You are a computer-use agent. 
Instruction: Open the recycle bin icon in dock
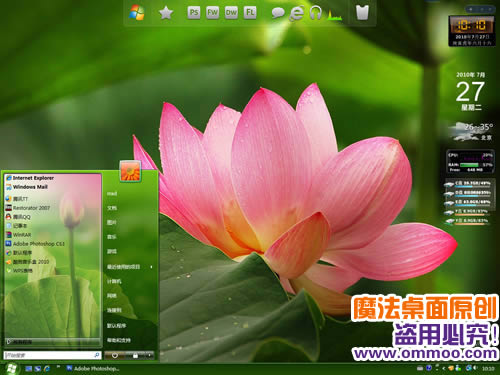[362, 13]
